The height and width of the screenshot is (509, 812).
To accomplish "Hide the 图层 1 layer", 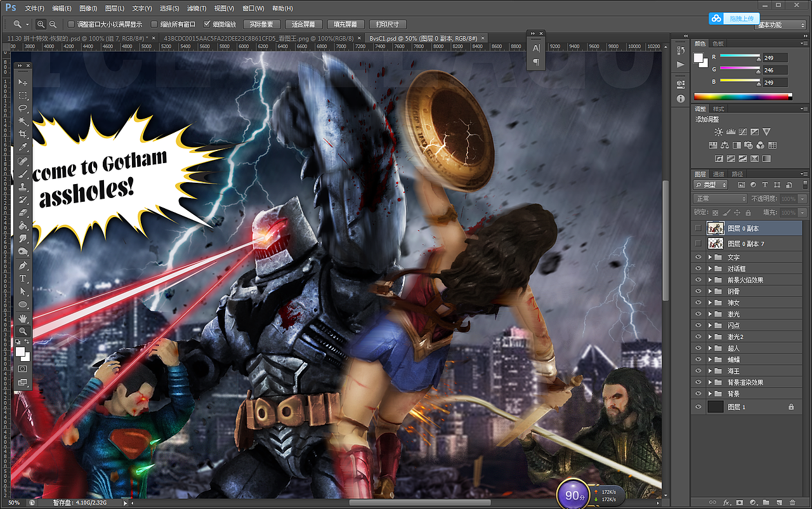I will point(698,407).
